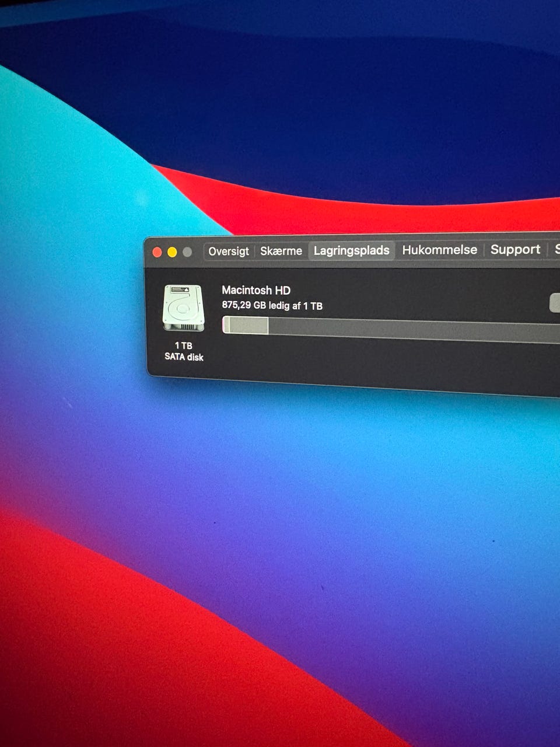Close the window with red button
The height and width of the screenshot is (747, 560).
point(157,252)
